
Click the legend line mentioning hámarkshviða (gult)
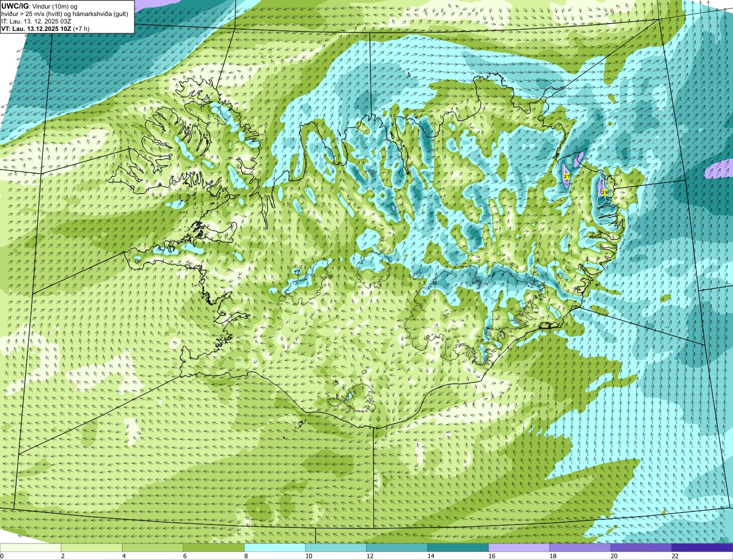coord(65,14)
